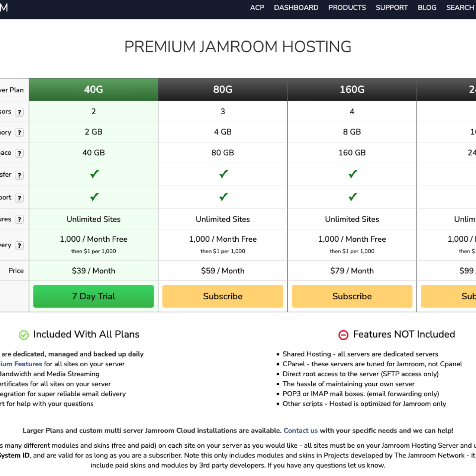Viewport: 476px width, 476px height.
Task: Subscribe to the 80G plan
Action: point(223,296)
